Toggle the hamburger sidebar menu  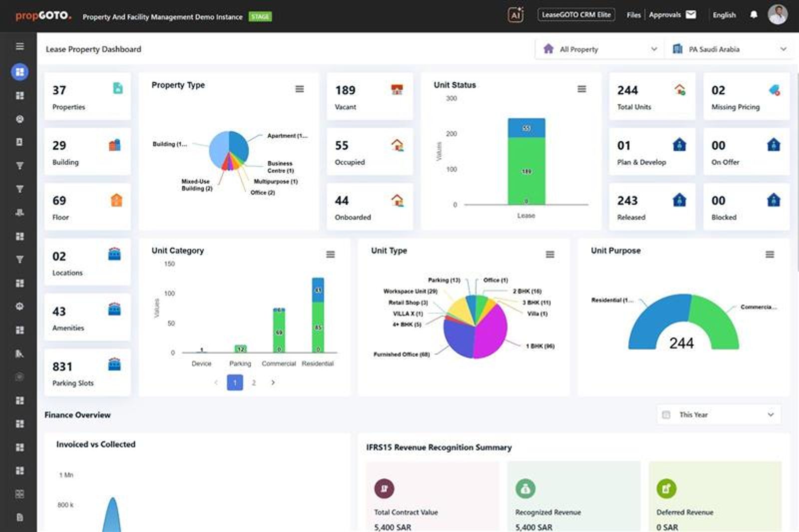[x=20, y=46]
